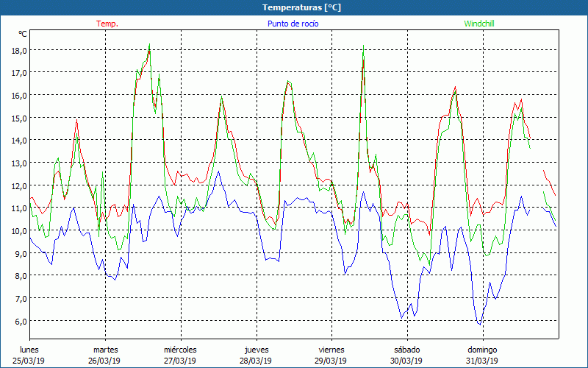Click the '°C' unit label on axis
588x368 pixels.
(x=23, y=34)
